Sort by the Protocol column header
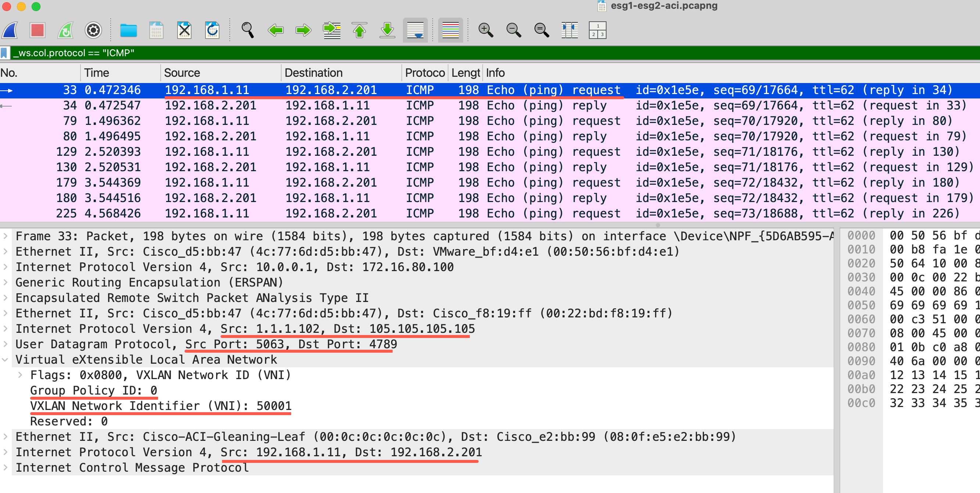The height and width of the screenshot is (493, 980). coord(425,73)
